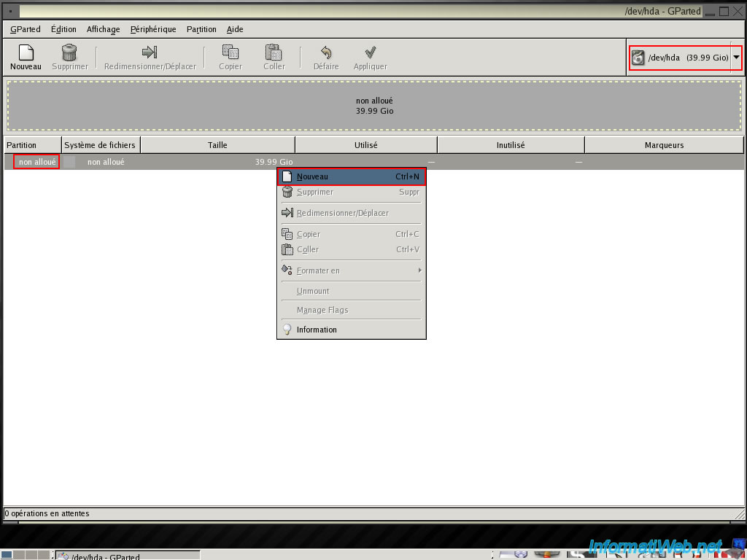747x560 pixels.
Task: Minimize the GParted window
Action: coord(711,12)
